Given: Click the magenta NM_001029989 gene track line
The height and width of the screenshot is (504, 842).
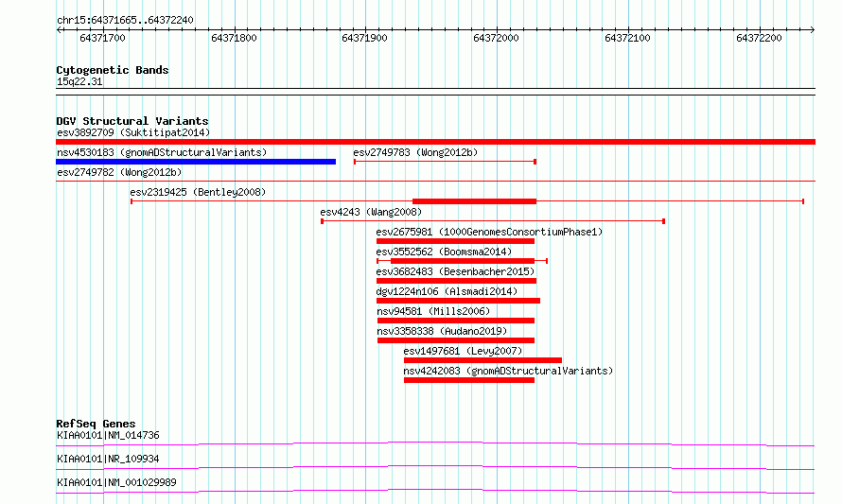Looking at the screenshot, I should [x=435, y=491].
